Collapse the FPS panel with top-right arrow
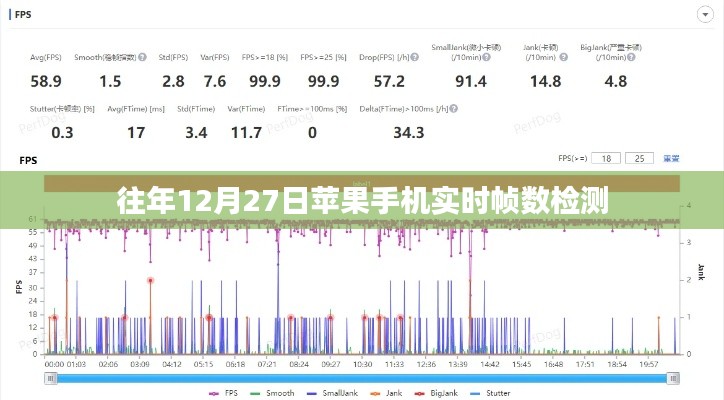724x400 pixels. (x=699, y=15)
